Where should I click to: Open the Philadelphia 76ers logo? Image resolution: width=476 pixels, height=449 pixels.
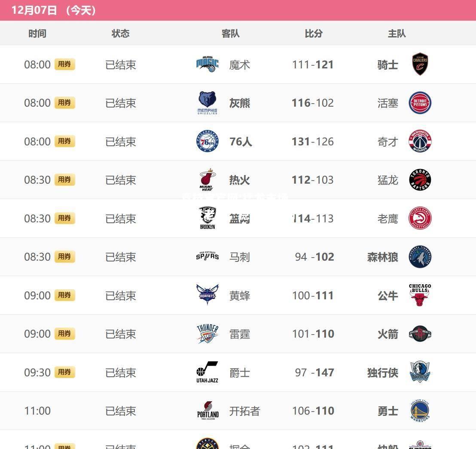click(x=207, y=141)
